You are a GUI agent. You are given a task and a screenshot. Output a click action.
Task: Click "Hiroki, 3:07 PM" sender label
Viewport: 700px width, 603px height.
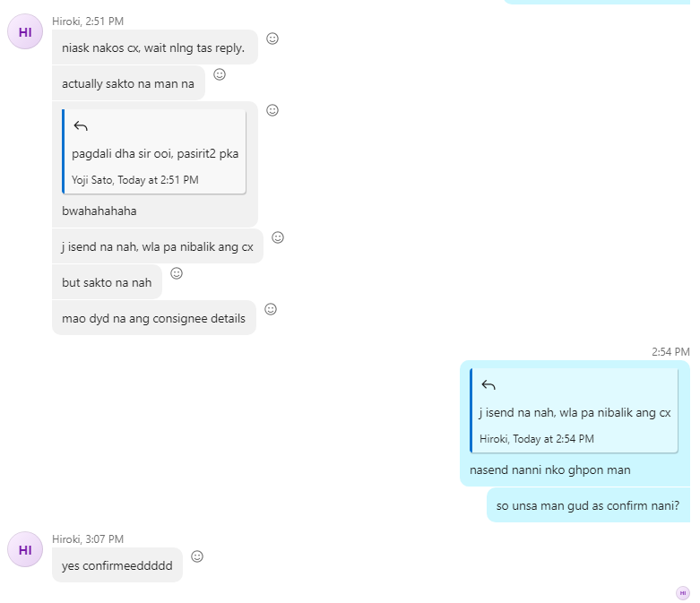(x=88, y=539)
